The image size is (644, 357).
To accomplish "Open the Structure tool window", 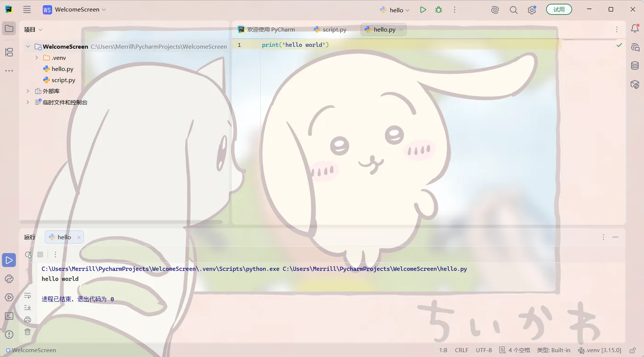I will click(9, 52).
